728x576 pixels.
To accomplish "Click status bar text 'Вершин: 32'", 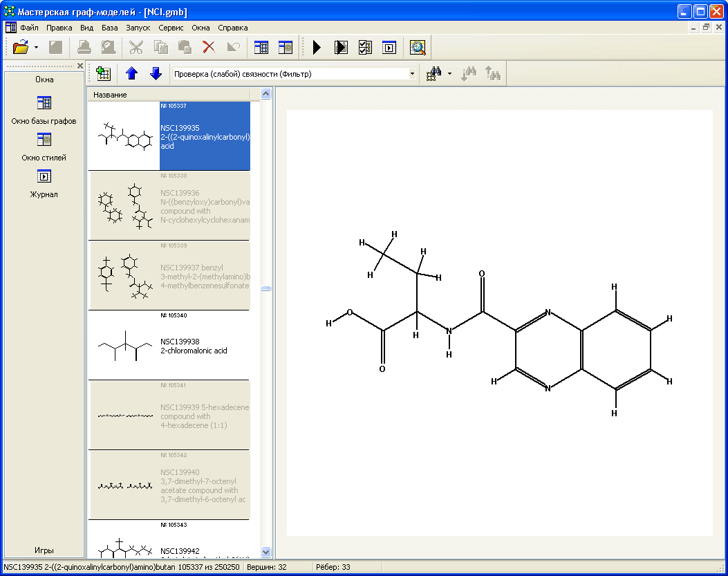I will click(x=266, y=567).
